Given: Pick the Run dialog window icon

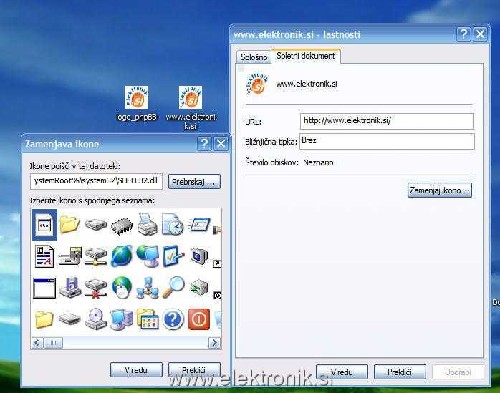Looking at the screenshot, I should (199, 225).
